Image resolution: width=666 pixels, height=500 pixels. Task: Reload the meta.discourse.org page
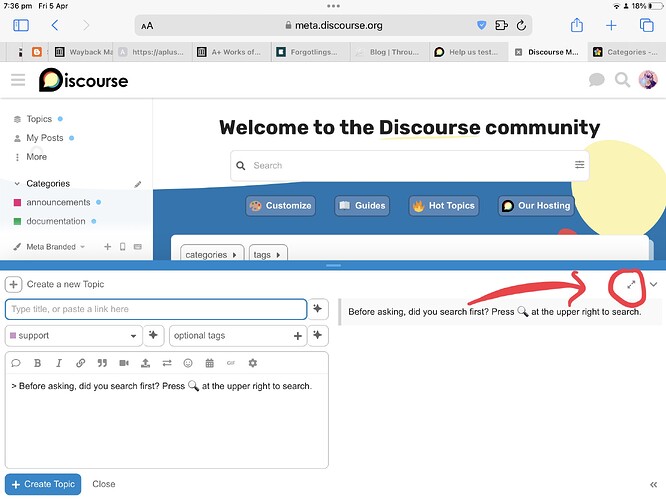pos(521,25)
